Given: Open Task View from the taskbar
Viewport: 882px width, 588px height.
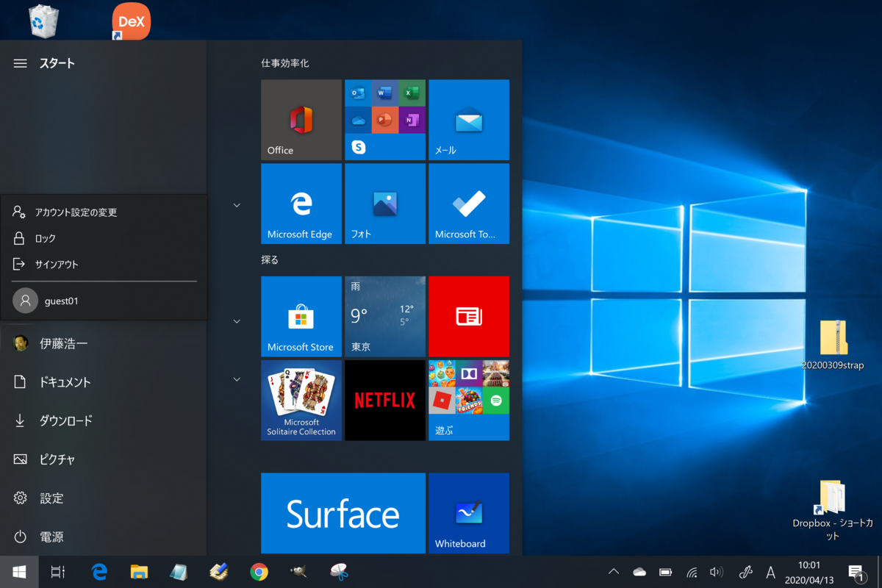Looking at the screenshot, I should (58, 572).
